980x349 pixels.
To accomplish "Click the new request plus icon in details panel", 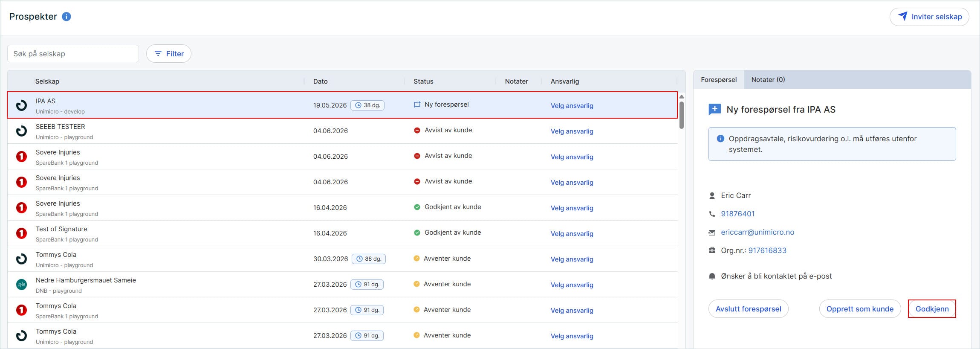I will [714, 110].
